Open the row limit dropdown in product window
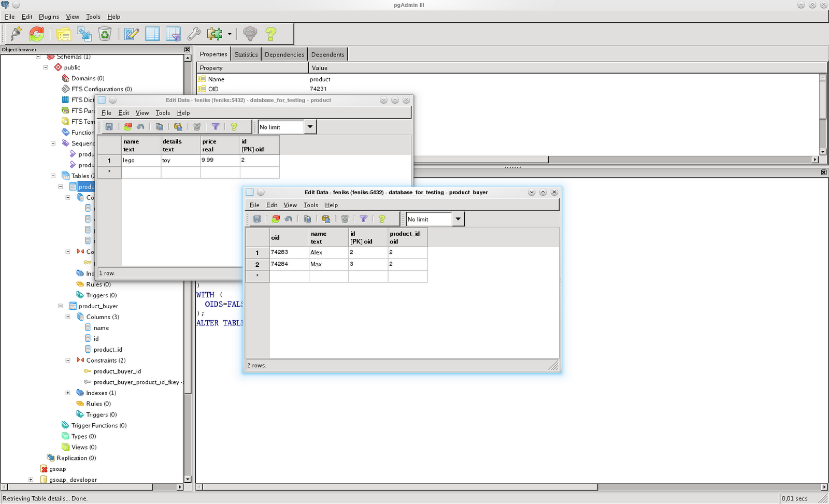Viewport: 829px width, 504px height. [310, 127]
